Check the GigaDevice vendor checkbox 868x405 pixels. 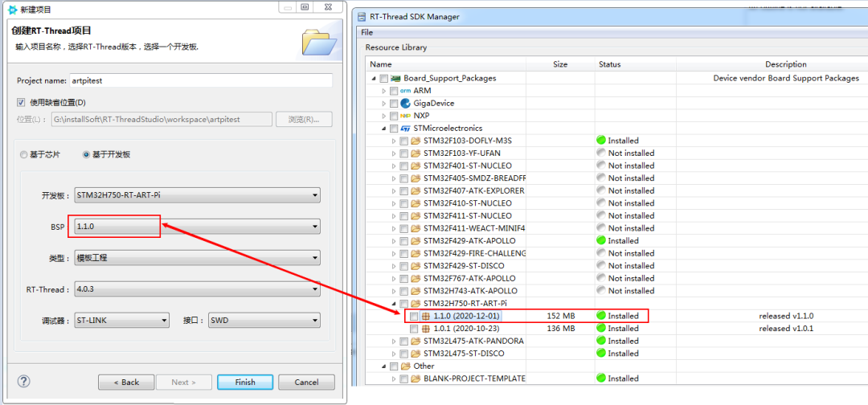(394, 104)
